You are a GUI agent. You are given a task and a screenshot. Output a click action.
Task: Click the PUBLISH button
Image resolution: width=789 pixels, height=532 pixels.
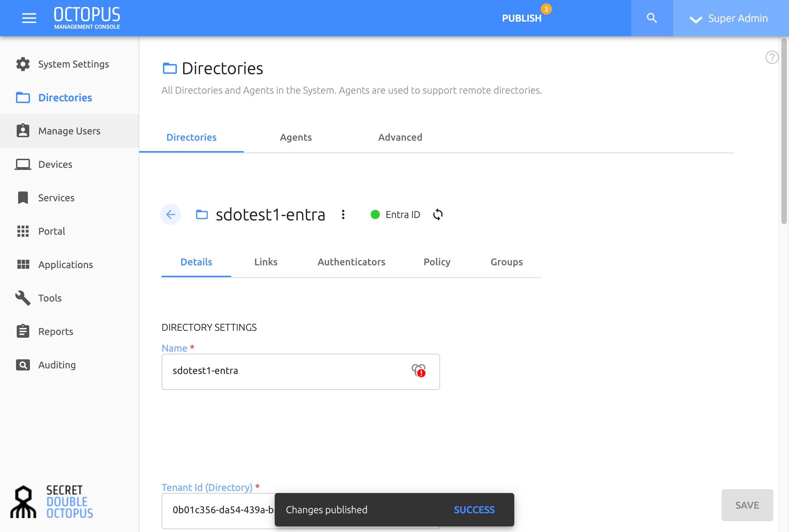(522, 18)
